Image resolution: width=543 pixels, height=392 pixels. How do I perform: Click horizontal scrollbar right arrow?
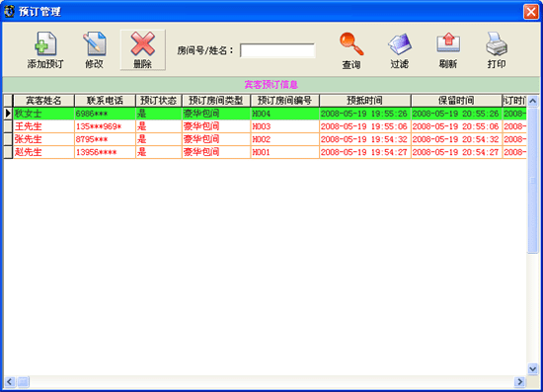coord(519,381)
